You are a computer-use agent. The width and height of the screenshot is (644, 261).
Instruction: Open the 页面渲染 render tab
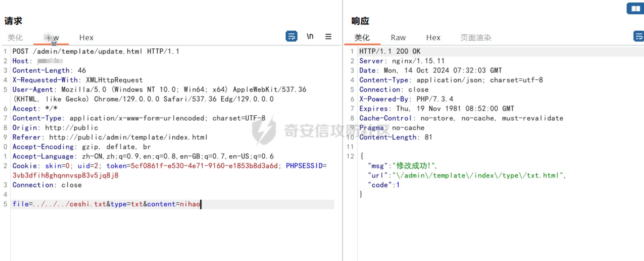click(476, 38)
